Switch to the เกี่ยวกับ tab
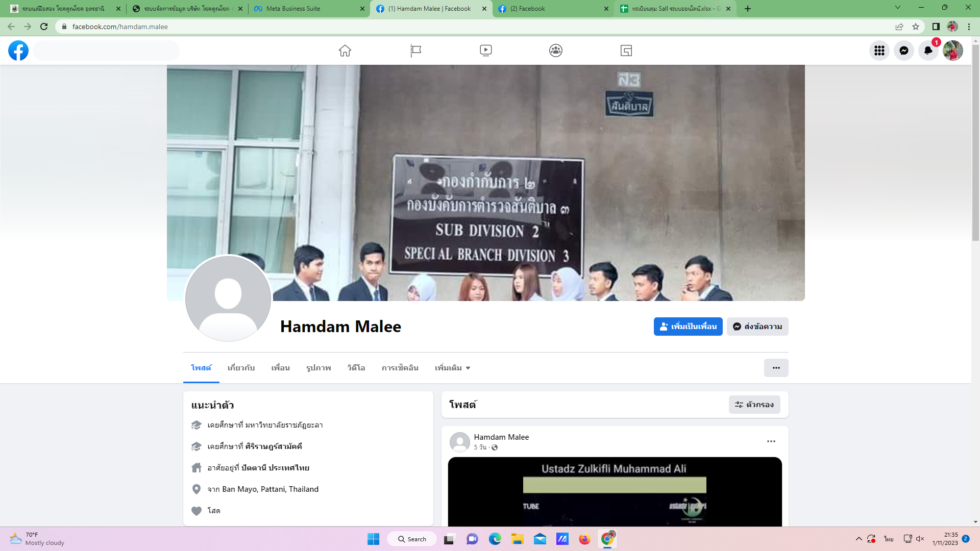This screenshot has width=980, height=551. [x=241, y=368]
